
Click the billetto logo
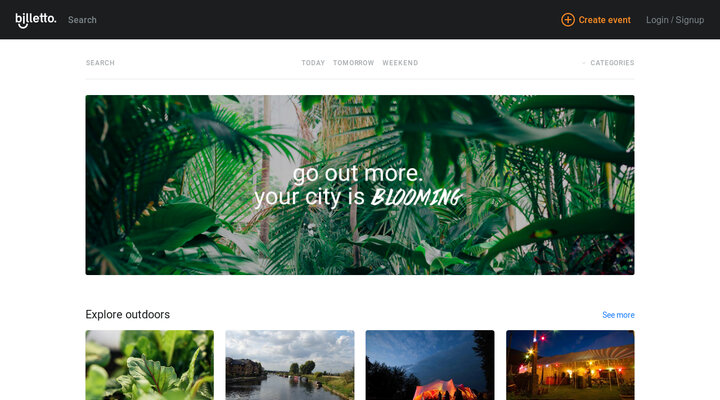(x=36, y=20)
